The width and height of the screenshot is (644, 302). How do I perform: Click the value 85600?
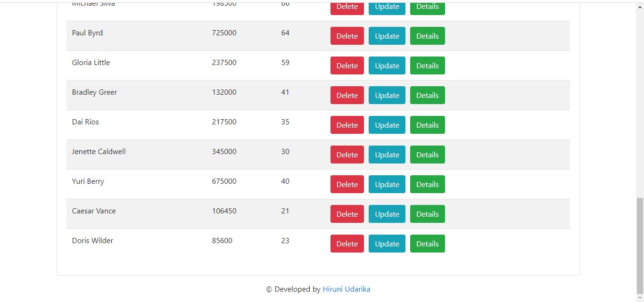point(222,241)
